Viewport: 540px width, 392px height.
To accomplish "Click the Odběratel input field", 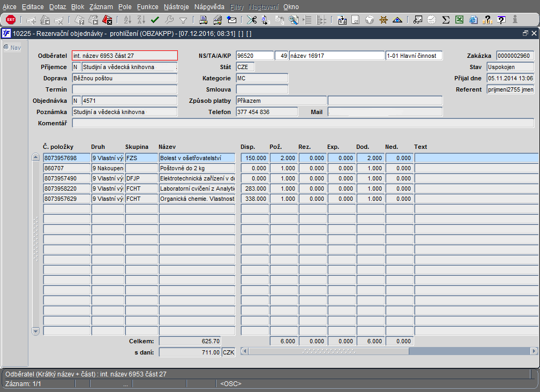I will [125, 56].
